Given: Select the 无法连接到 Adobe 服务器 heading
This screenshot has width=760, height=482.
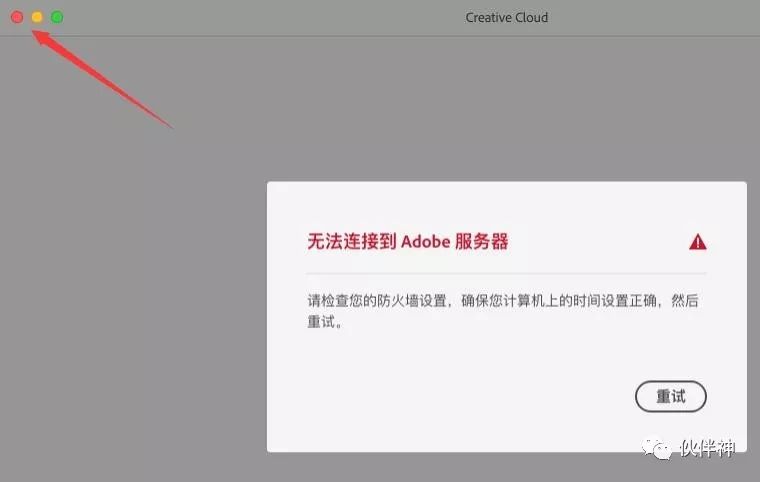Looking at the screenshot, I should 408,241.
